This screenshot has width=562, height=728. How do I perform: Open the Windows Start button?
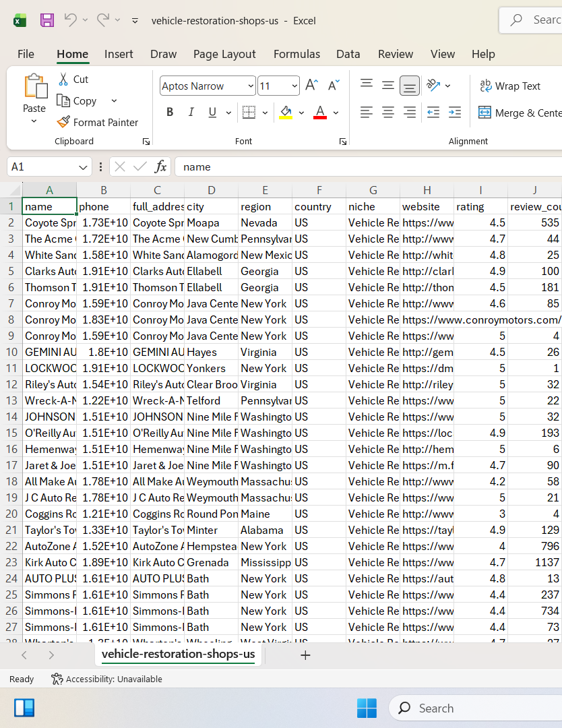367,708
